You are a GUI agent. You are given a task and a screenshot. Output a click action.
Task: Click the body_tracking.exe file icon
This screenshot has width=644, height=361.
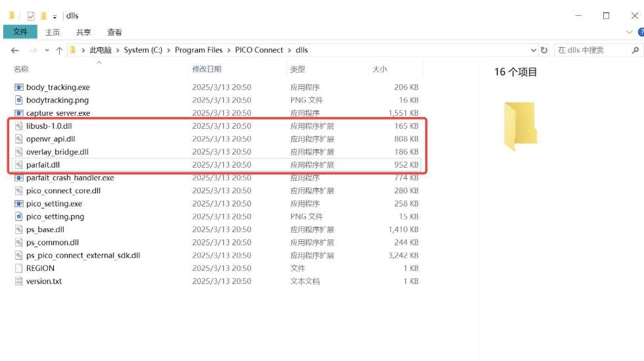click(18, 87)
